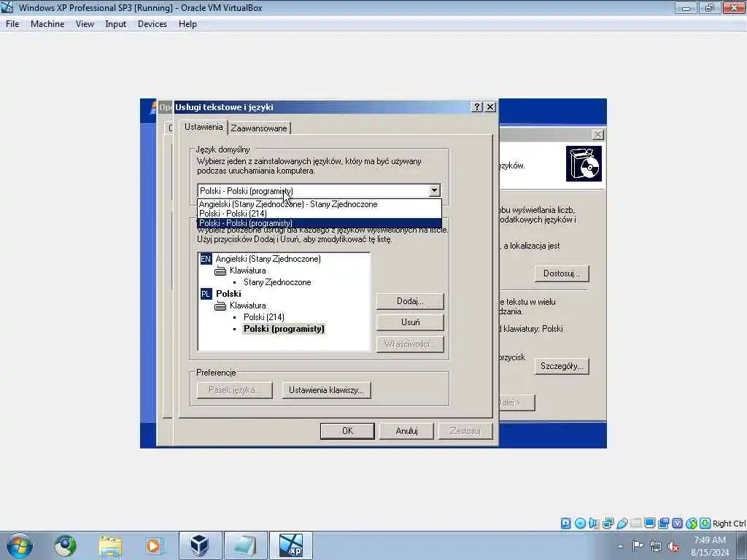Click the keyboard icon under Polski
747x560 pixels.
[220, 306]
